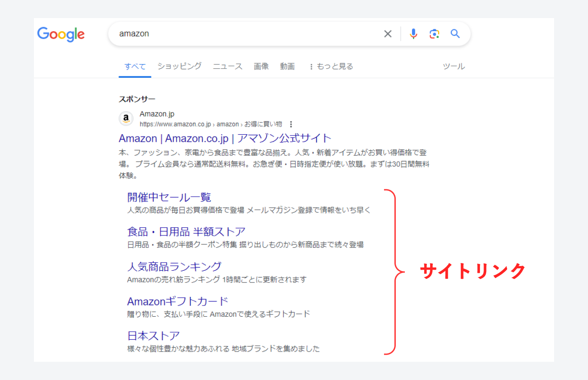Open the 動画 tab
The image size is (588, 380).
click(x=287, y=66)
